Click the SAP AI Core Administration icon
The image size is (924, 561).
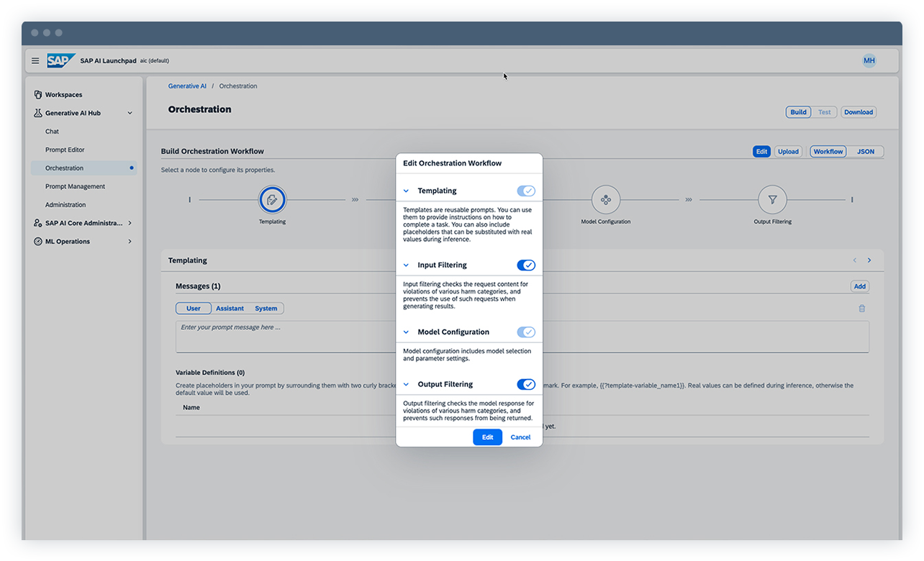tap(38, 223)
